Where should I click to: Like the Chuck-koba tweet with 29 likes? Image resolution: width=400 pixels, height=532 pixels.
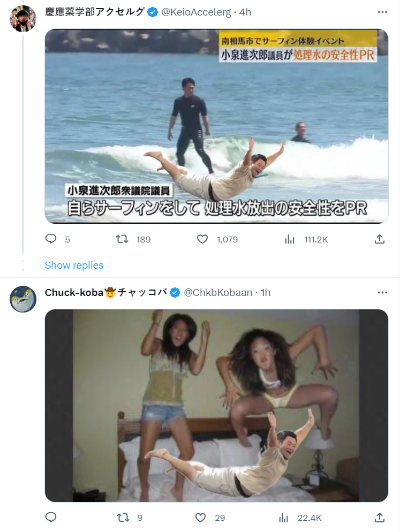pyautogui.click(x=201, y=518)
